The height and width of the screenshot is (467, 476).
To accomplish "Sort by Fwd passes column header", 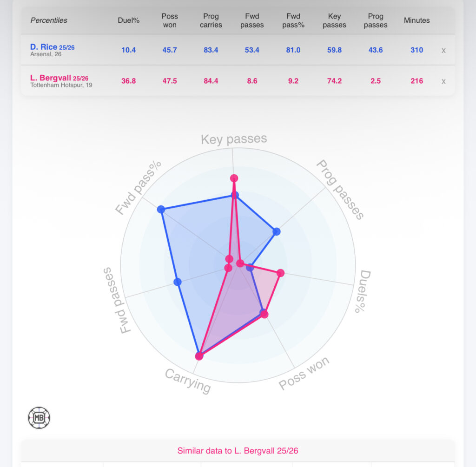I will 252,20.
